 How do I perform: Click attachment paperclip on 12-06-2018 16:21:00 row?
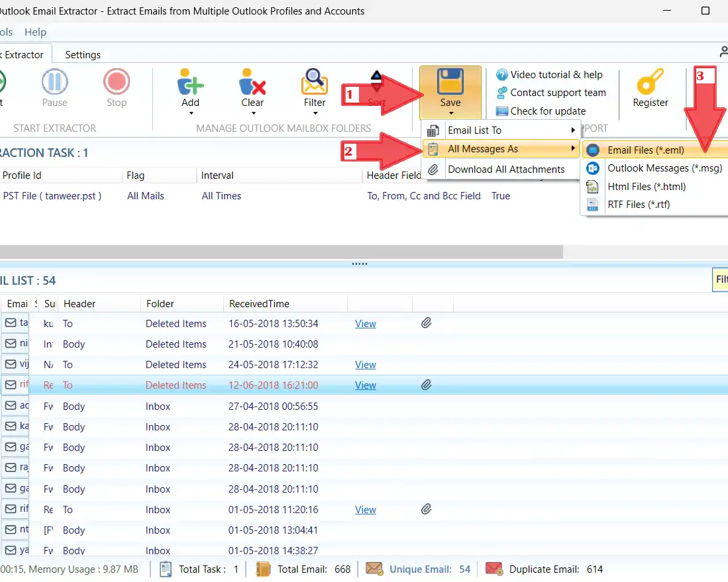point(426,385)
